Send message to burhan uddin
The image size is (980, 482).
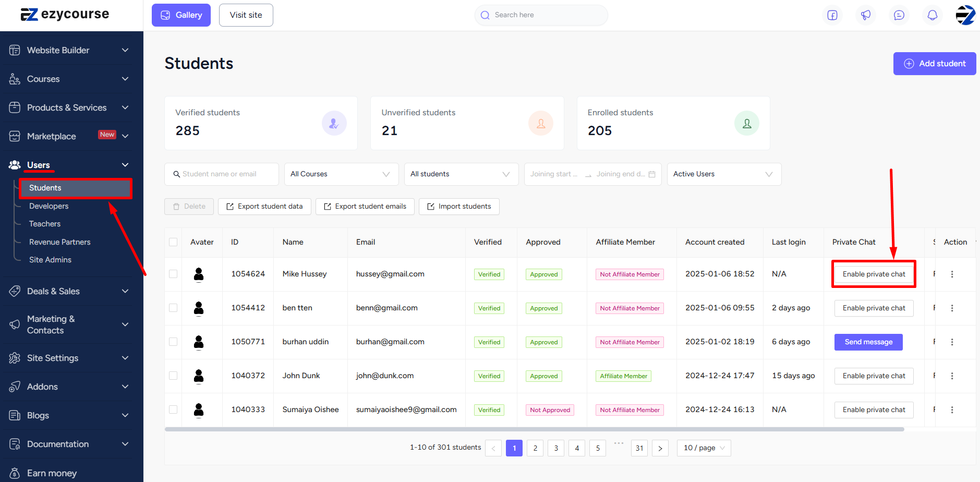(868, 342)
